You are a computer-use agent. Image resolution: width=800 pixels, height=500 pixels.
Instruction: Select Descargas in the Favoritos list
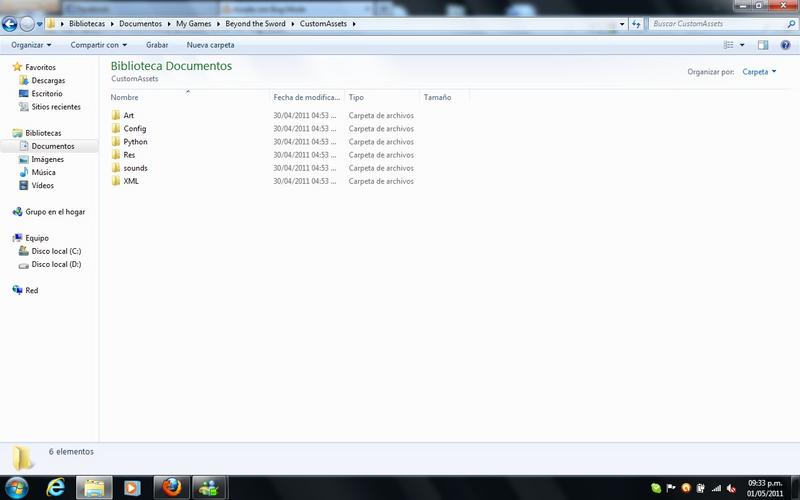point(48,80)
